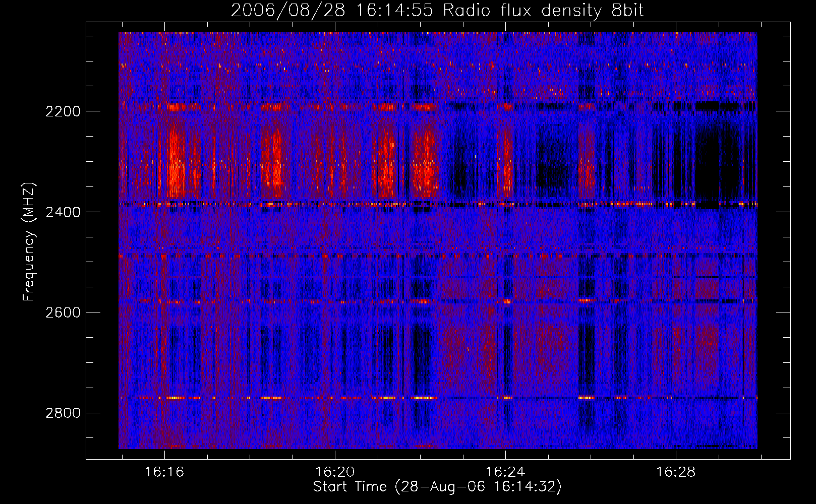
Task: Click the Start Time axis title text
Action: (437, 487)
